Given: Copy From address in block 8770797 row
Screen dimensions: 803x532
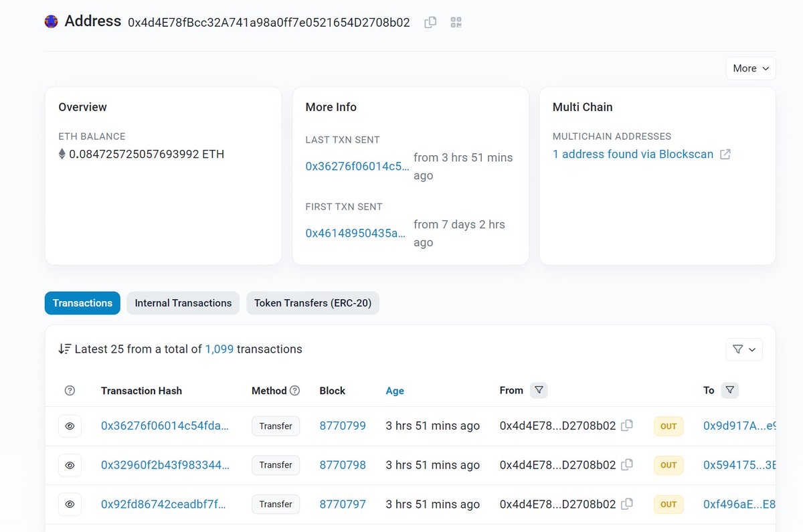Looking at the screenshot, I should (627, 504).
